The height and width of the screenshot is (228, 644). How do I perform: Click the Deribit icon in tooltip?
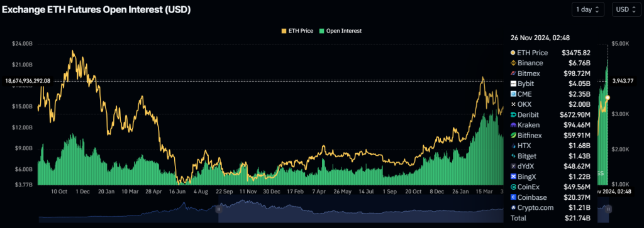point(513,115)
